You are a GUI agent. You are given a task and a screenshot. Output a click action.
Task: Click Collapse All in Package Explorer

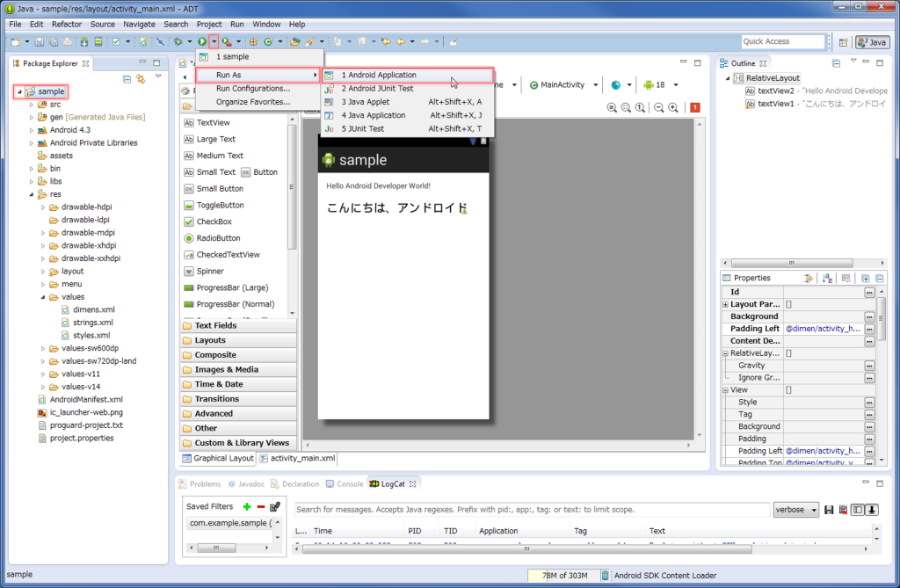point(127,79)
